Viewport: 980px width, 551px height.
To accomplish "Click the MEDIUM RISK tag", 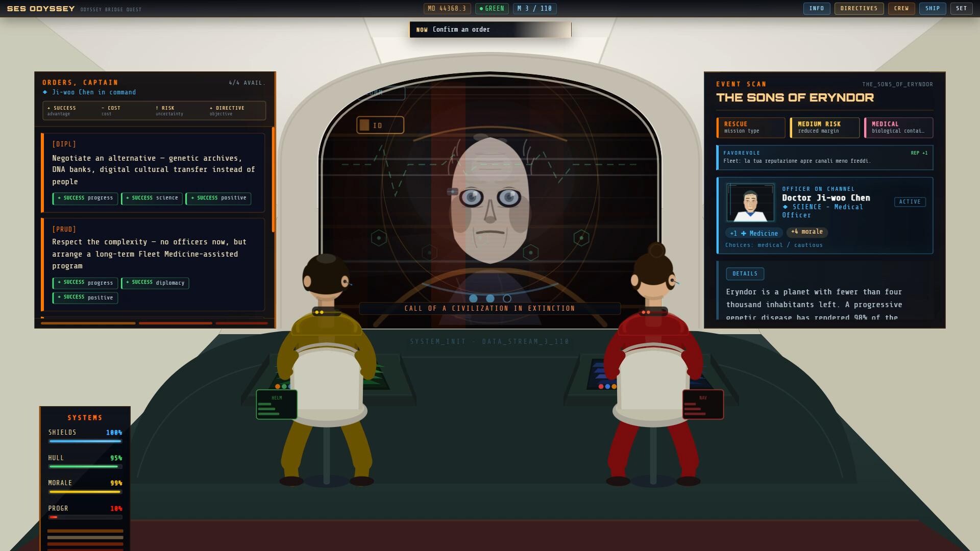I will click(825, 128).
